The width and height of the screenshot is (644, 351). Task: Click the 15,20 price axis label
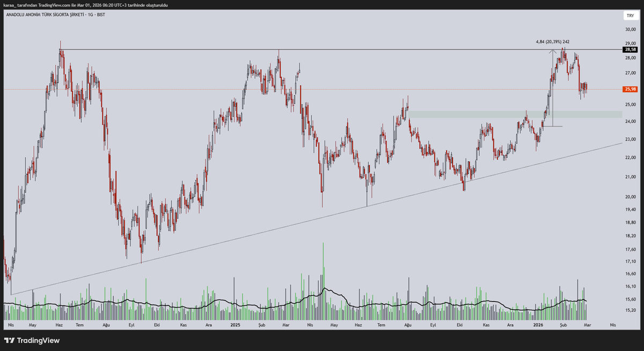point(630,310)
